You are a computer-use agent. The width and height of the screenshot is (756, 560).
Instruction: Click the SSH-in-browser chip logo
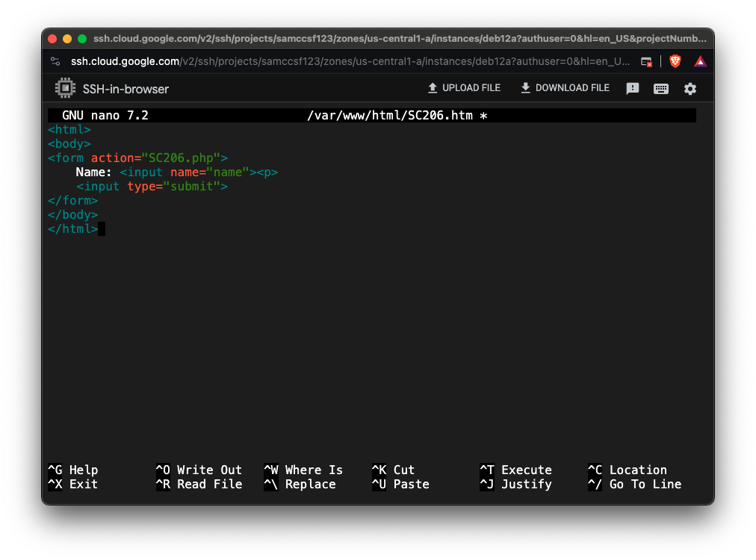[66, 89]
